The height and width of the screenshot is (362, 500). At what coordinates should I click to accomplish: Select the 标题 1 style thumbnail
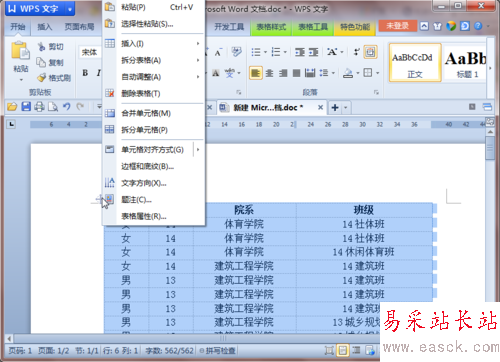coord(465,62)
